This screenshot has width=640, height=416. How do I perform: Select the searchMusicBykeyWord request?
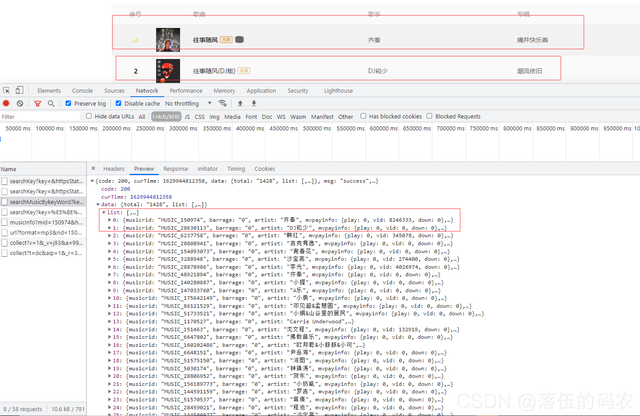[x=45, y=201]
